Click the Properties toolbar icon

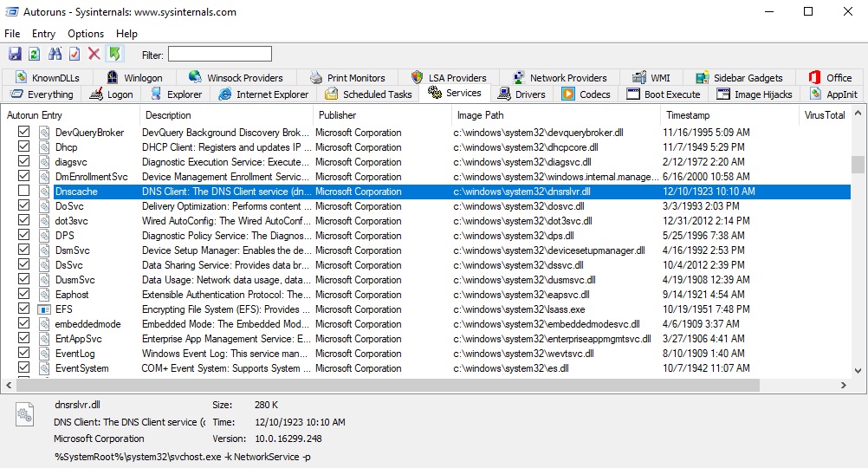74,54
